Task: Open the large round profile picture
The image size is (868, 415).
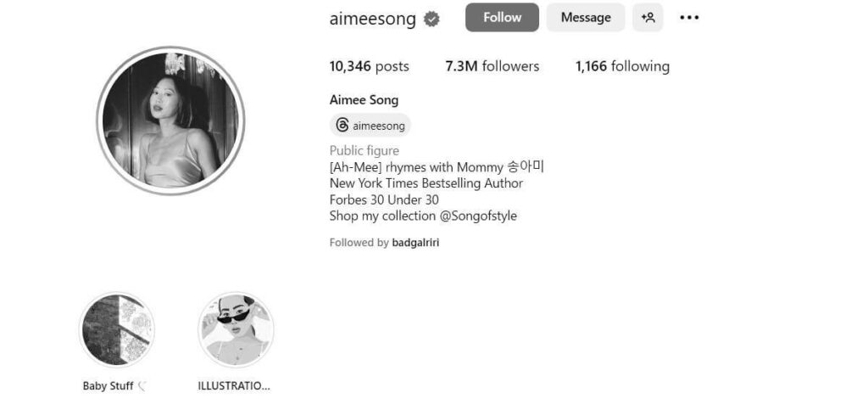Action: (170, 121)
